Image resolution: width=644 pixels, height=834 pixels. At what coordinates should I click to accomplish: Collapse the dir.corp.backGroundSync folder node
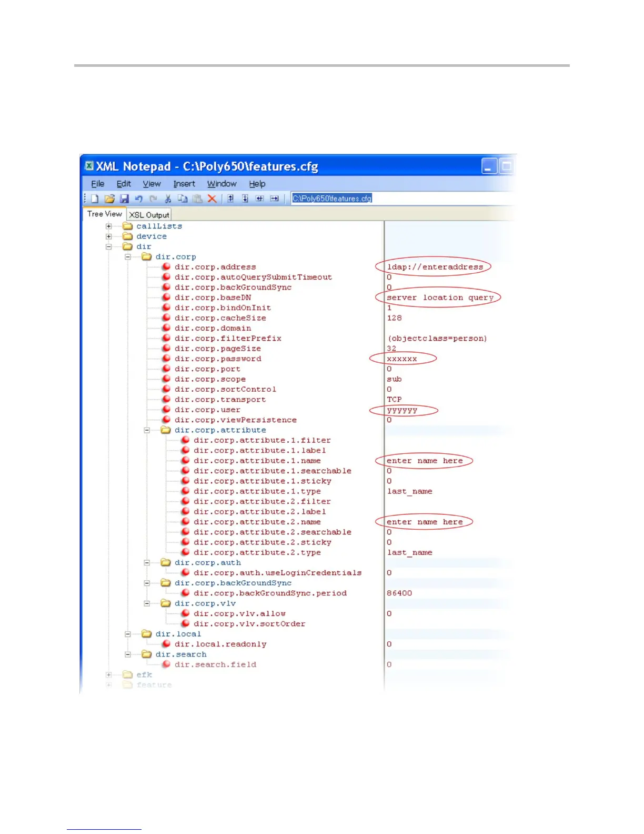pos(147,583)
